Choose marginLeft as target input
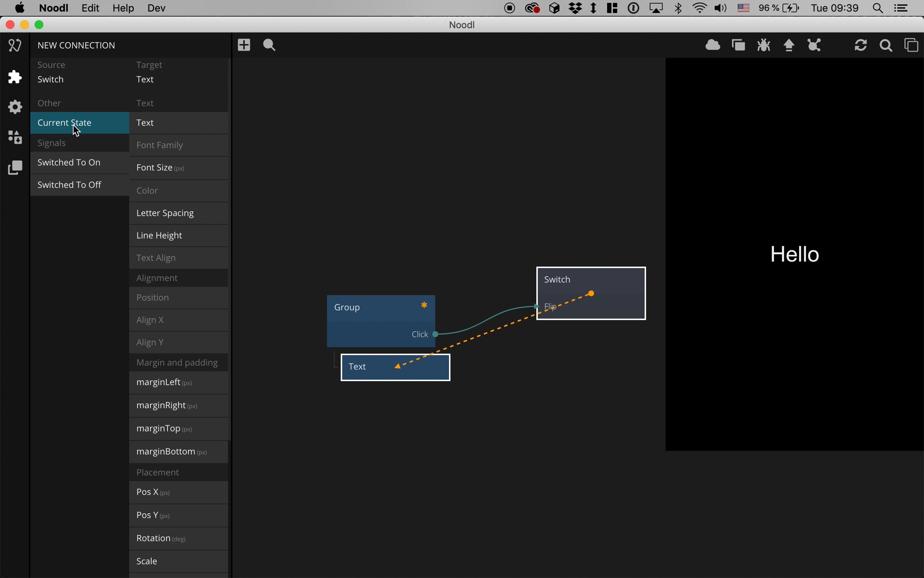 pos(179,383)
